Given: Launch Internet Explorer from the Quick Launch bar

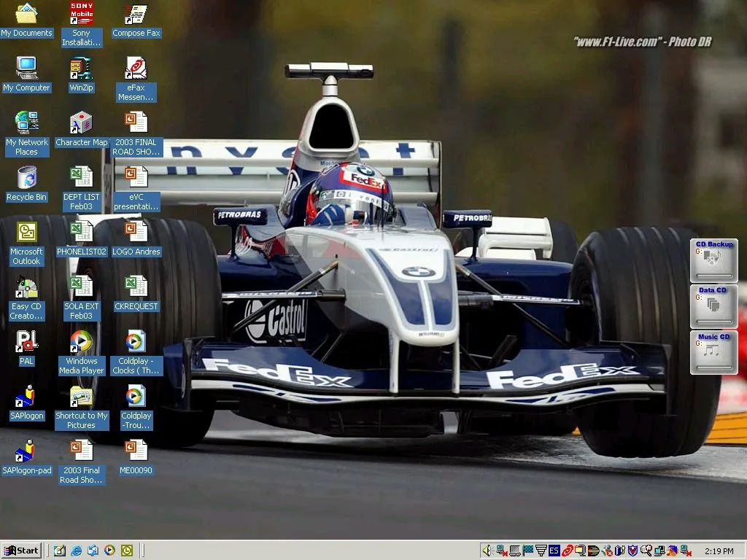Looking at the screenshot, I should point(76,551).
